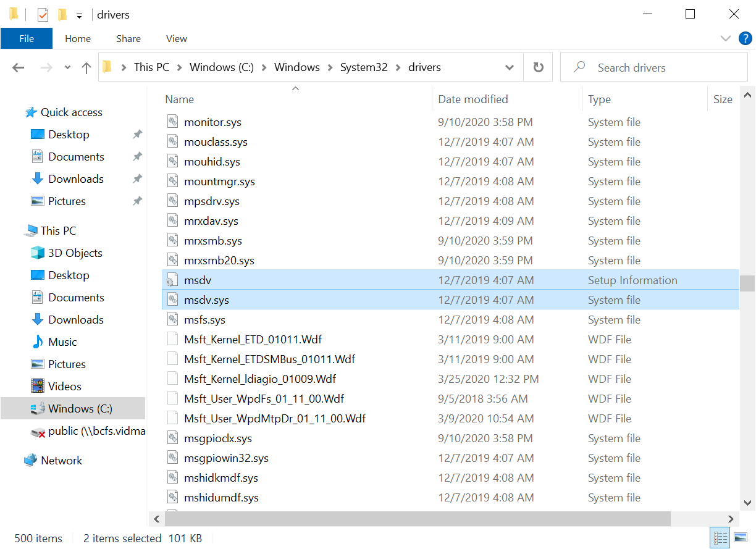Click the New folder quick access icon
The width and height of the screenshot is (756, 549).
[x=62, y=14]
